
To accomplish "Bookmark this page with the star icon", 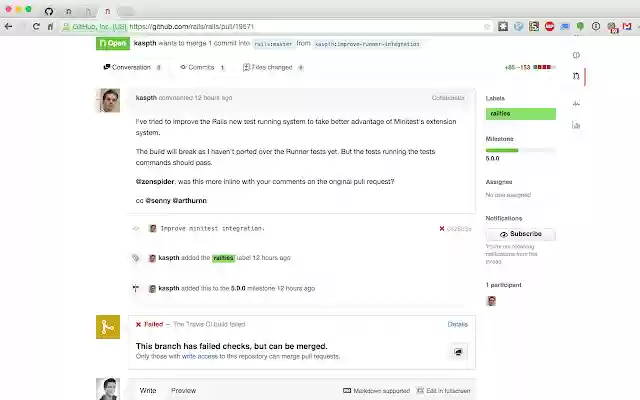I will (x=487, y=27).
